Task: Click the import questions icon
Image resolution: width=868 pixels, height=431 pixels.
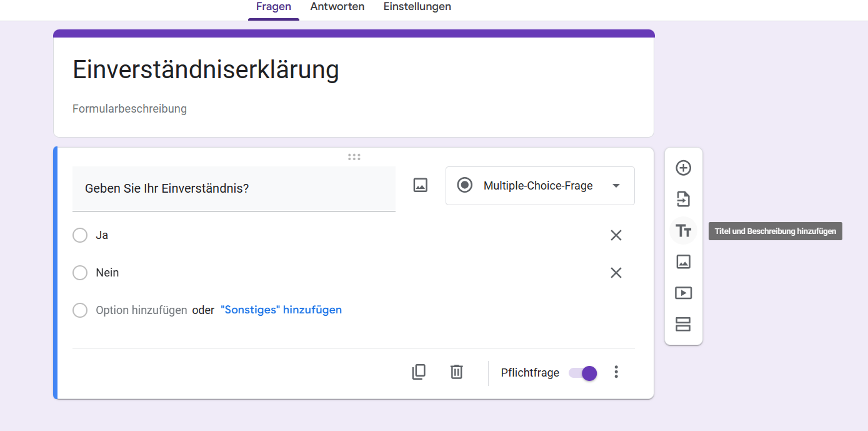Action: pos(684,200)
